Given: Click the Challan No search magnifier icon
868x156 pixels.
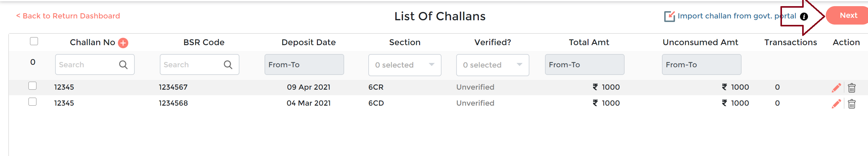Looking at the screenshot, I should pos(123,64).
